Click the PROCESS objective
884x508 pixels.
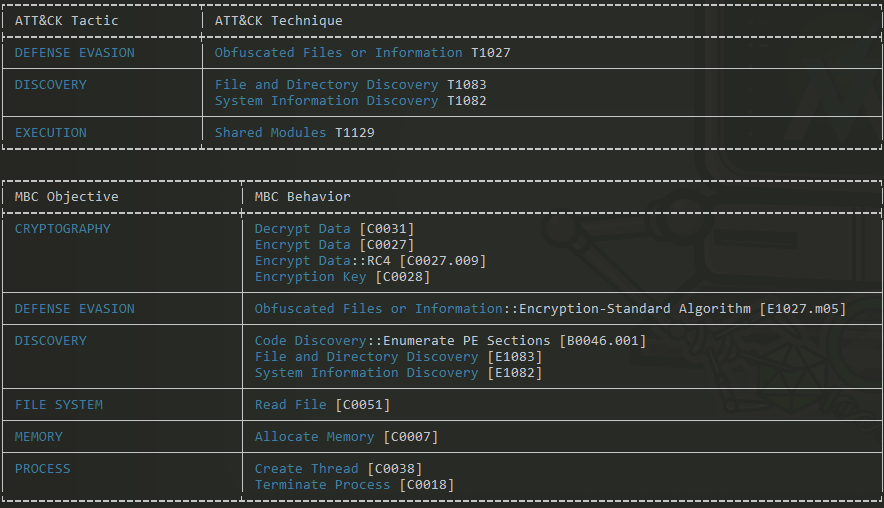[x=42, y=469]
